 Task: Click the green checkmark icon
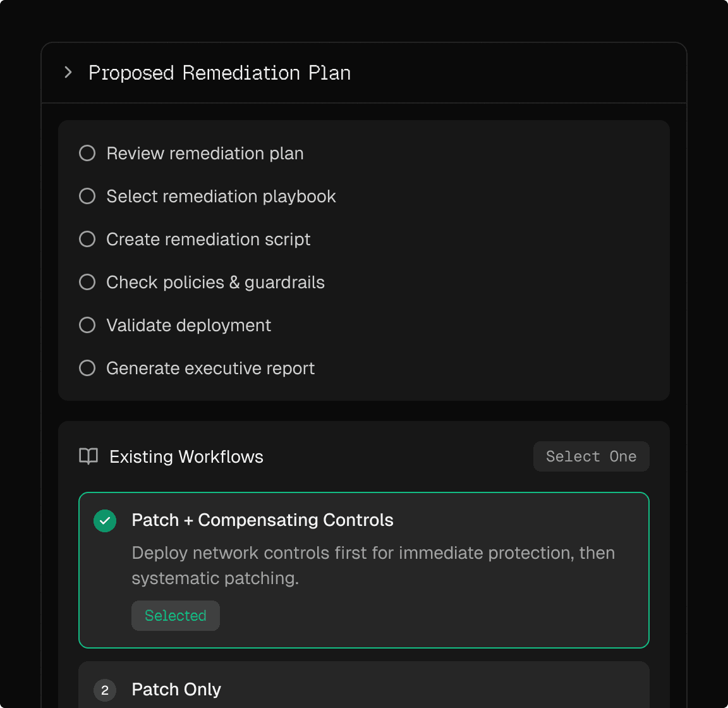(x=105, y=521)
